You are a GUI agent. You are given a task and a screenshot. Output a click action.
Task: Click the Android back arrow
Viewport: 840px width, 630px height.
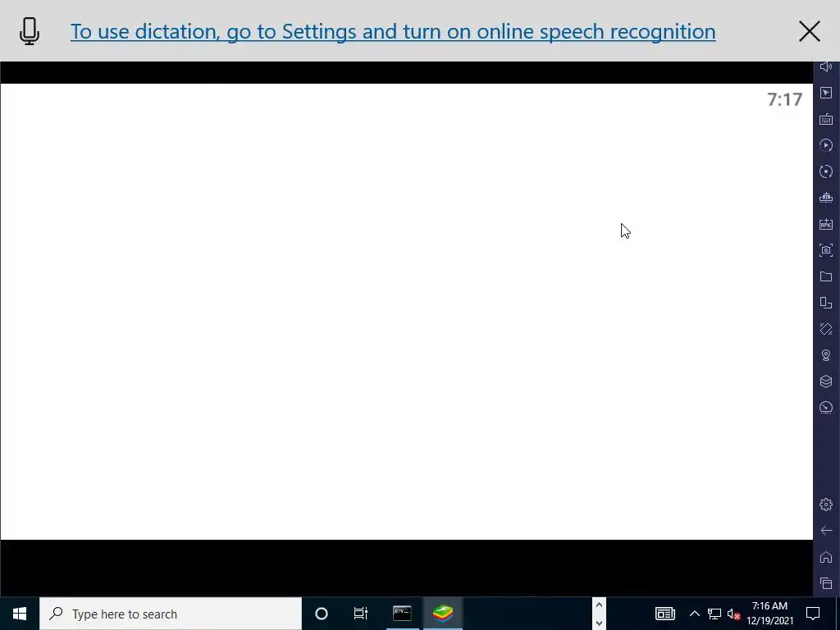[x=826, y=531]
